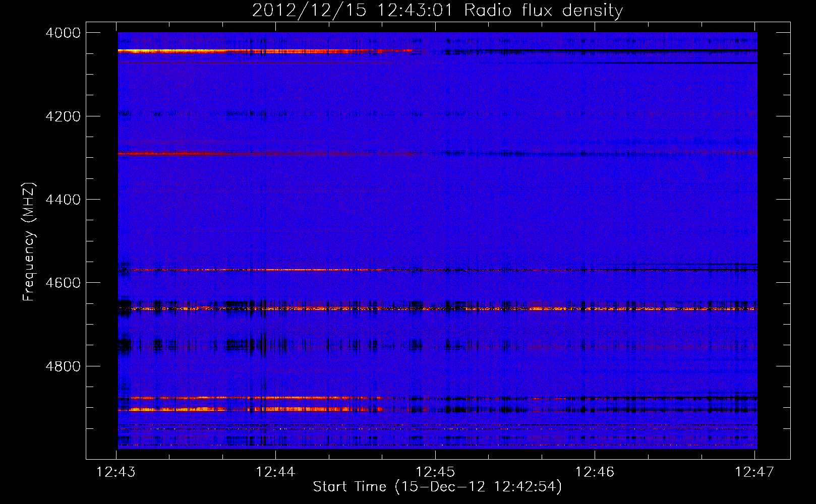Screen dimensions: 816x504
Task: Click the 'Start Time (15-Dec-12 12:42:54)' axis title
Action: pos(437,487)
